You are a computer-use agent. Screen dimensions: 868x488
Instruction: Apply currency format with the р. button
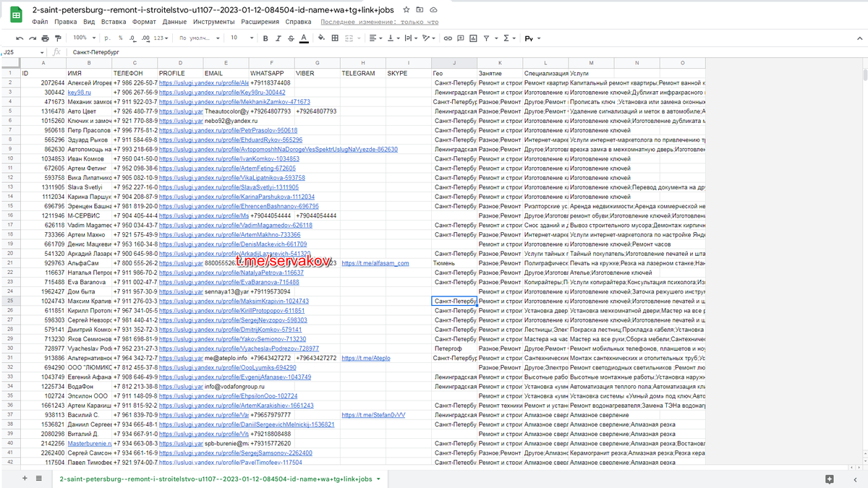pyautogui.click(x=108, y=38)
